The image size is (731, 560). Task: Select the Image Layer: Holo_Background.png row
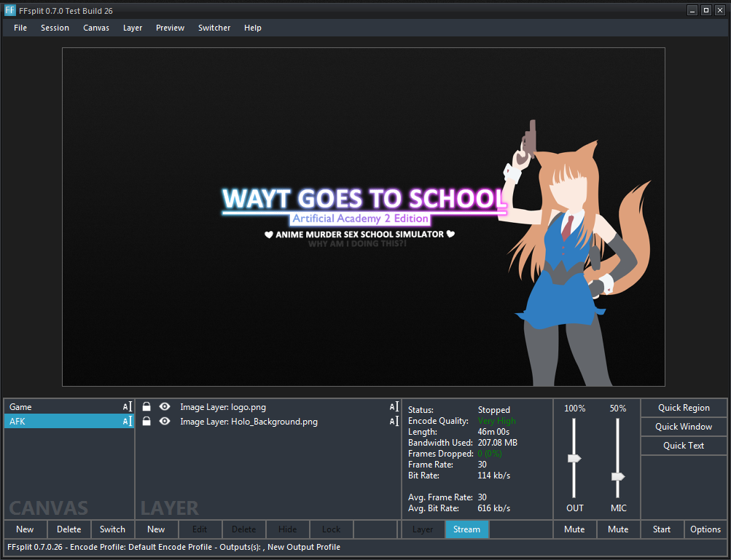(268, 421)
